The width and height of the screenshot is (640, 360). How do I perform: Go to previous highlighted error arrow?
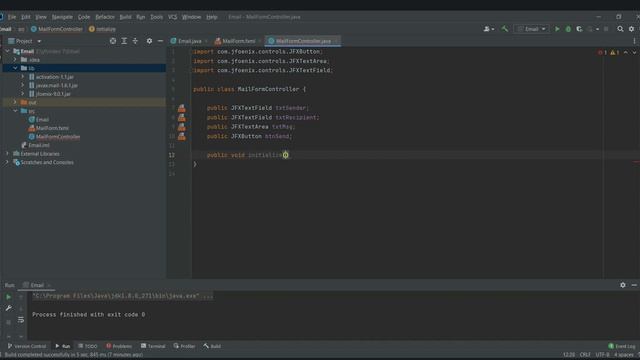(x=626, y=53)
